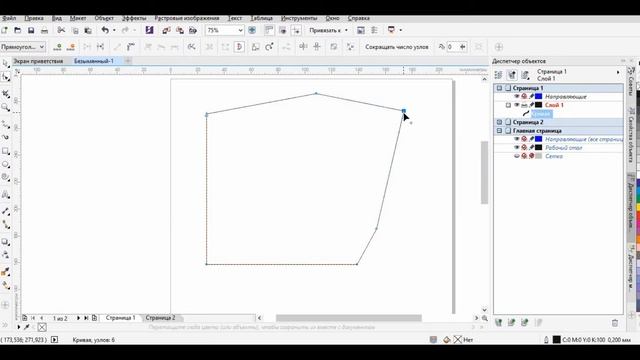The height and width of the screenshot is (360, 640).
Task: Click the full-screen preview icon beside the zoom box
Action: (x=252, y=30)
